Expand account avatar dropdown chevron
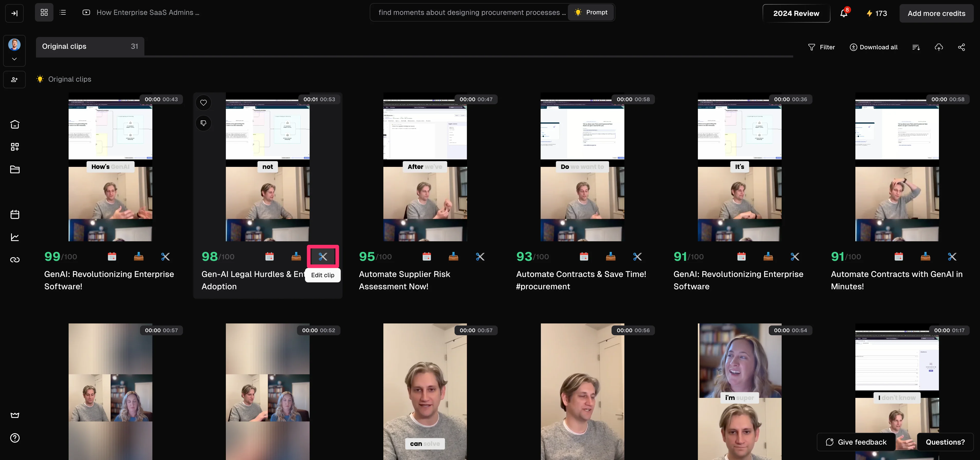Screen dimensions: 980x460 pos(14,59)
